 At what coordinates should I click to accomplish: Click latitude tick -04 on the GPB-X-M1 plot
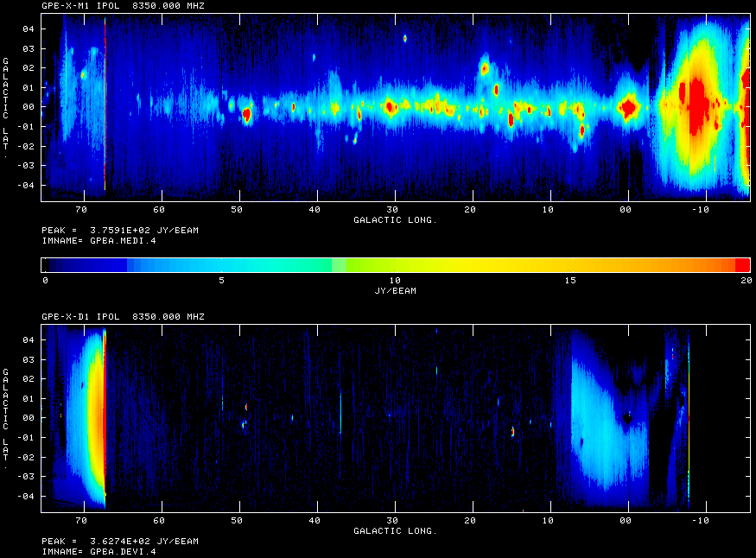(26, 185)
